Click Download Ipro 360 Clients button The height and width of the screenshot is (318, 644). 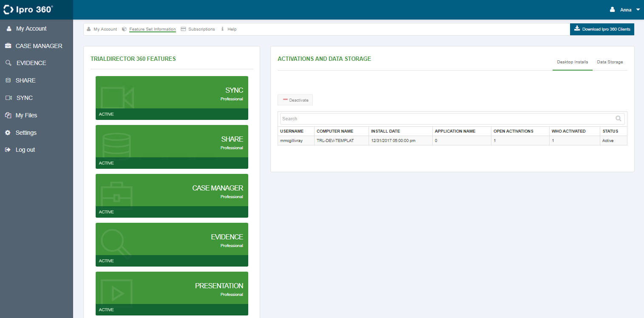(602, 29)
